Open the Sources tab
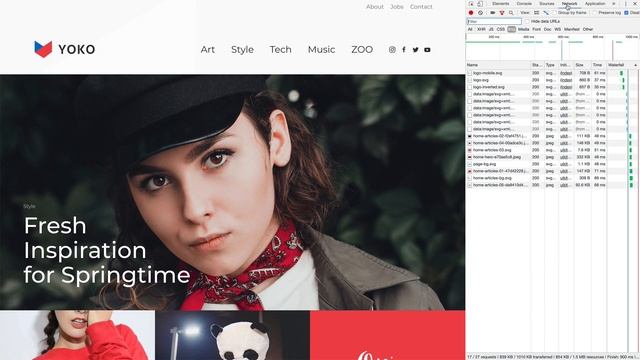Viewport: 640px width, 360px height. tap(547, 4)
